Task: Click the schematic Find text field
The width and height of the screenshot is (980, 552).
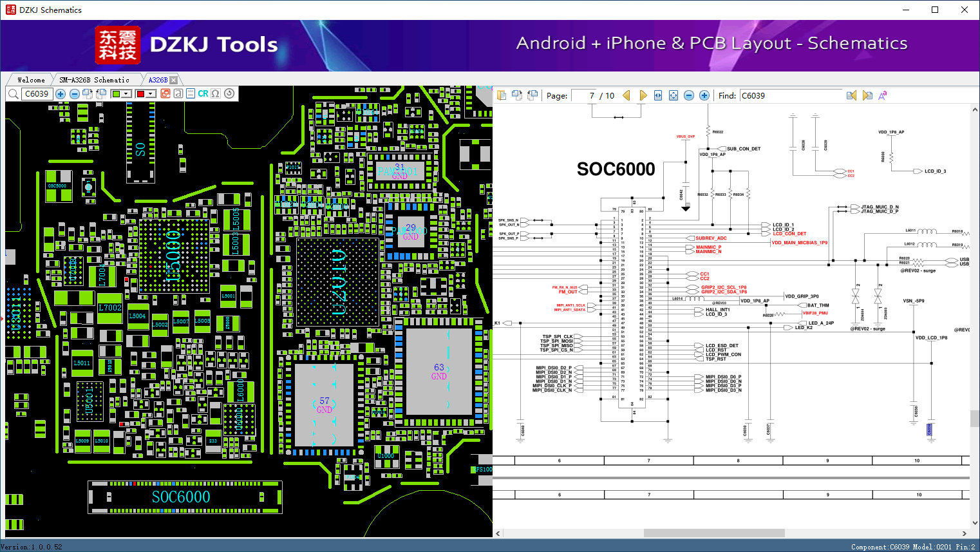Action: tap(790, 95)
